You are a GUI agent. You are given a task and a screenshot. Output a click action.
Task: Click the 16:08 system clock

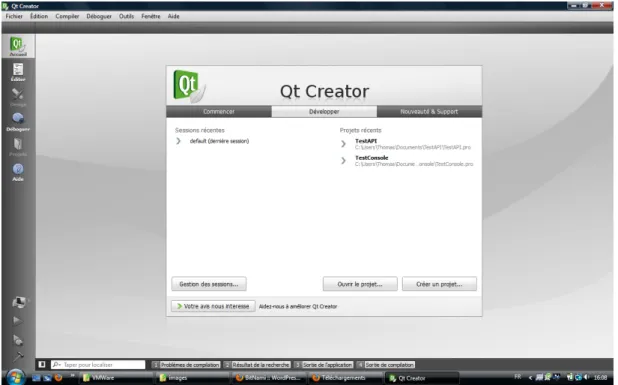pos(600,378)
